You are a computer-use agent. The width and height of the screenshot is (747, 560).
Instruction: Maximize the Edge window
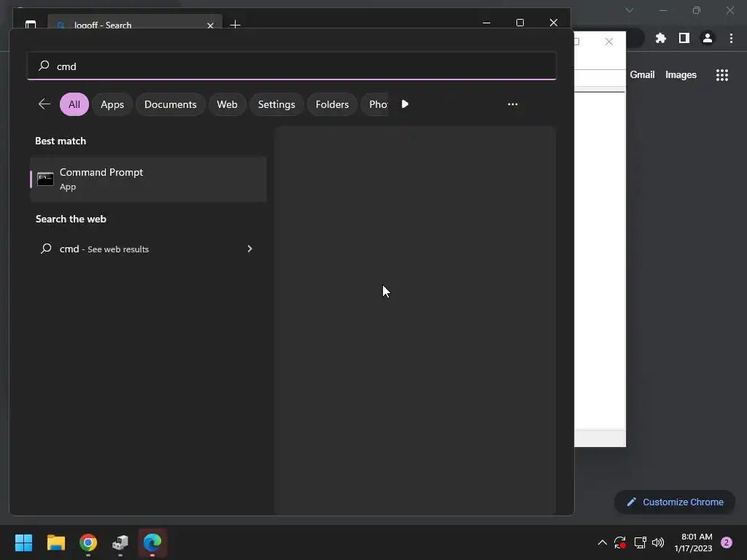click(519, 23)
